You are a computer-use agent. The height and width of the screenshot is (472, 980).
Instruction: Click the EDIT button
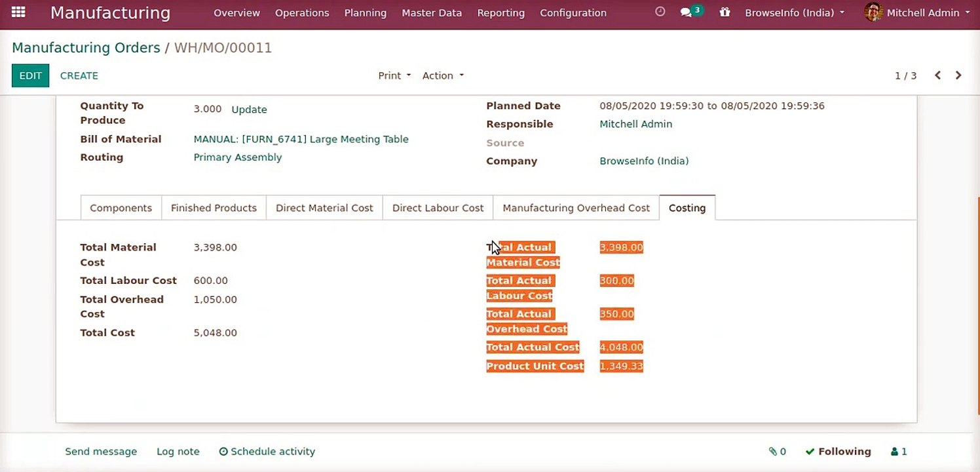click(x=30, y=75)
